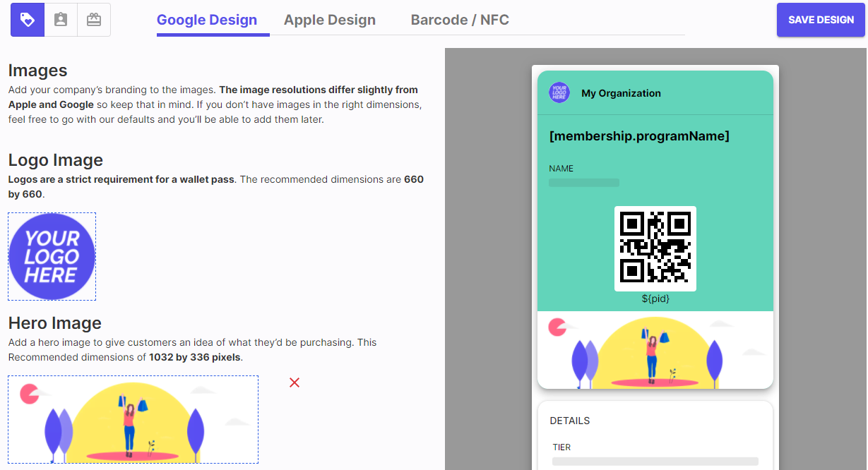
Task: Click the 'Logo Image' heading
Action: tap(56, 160)
